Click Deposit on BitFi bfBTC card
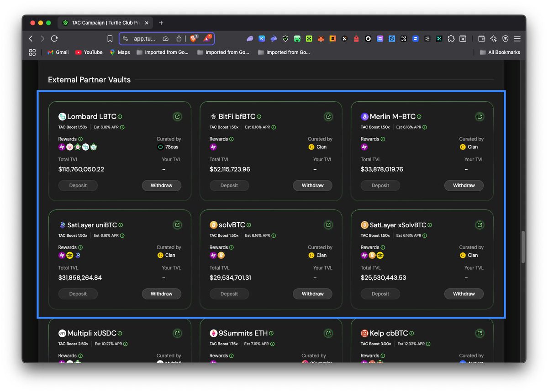The image size is (548, 392). tap(229, 186)
